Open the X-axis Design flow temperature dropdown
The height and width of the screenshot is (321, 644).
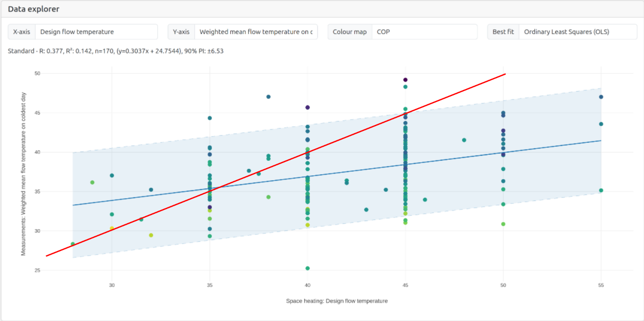[x=96, y=32]
